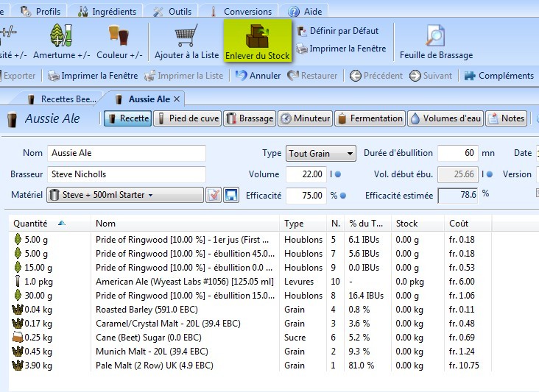Click the Brasseur name input field
The width and height of the screenshot is (539, 392).
pyautogui.click(x=127, y=174)
